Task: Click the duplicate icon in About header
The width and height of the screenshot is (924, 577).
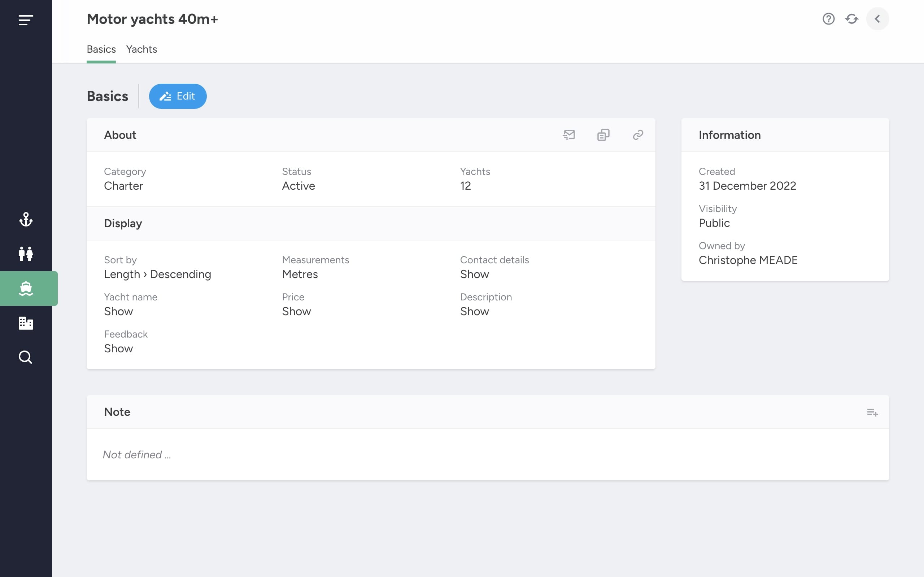Action: click(603, 135)
